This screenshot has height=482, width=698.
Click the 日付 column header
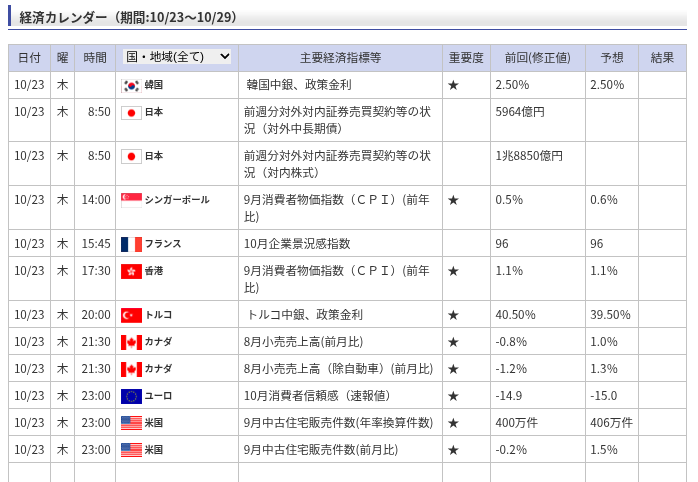point(30,58)
